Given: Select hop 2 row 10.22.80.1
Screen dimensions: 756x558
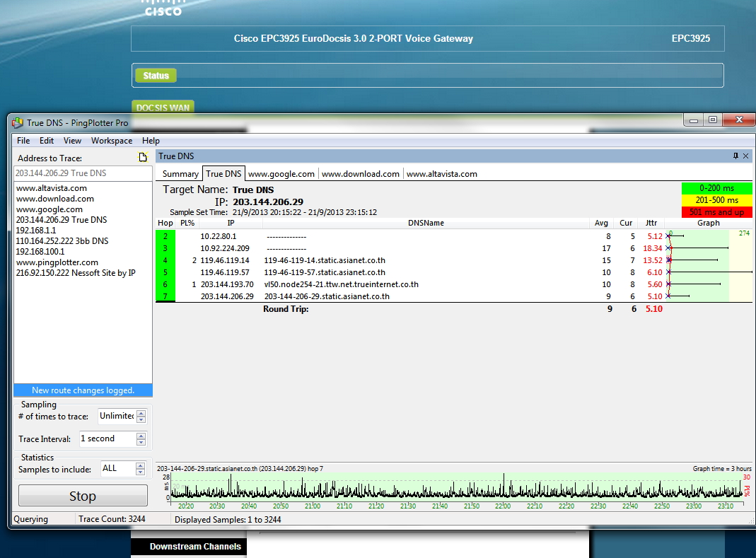Looking at the screenshot, I should pyautogui.click(x=454, y=236).
